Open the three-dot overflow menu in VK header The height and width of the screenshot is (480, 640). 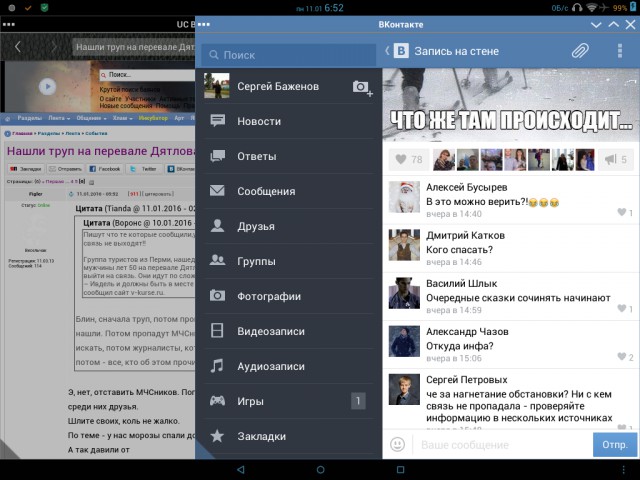(x=620, y=51)
